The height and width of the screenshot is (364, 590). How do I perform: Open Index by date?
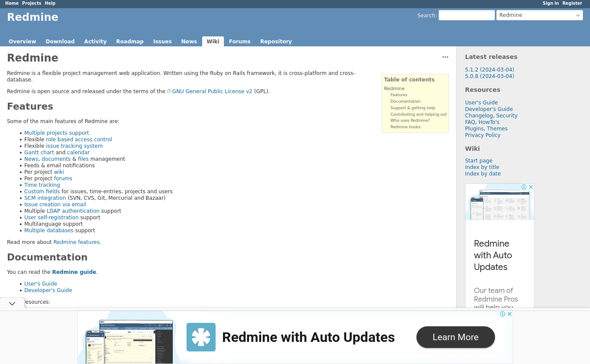coord(483,174)
